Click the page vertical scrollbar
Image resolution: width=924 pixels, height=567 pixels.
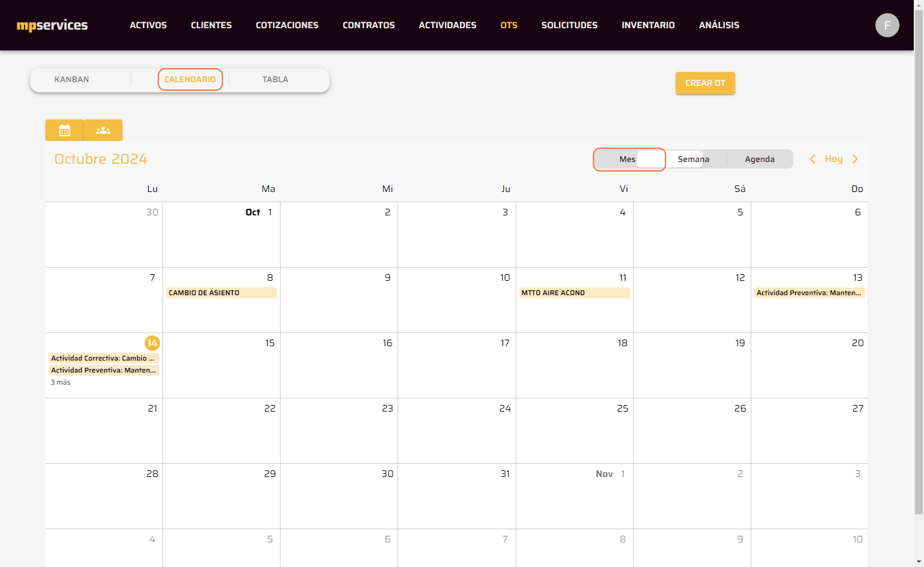coord(919,263)
